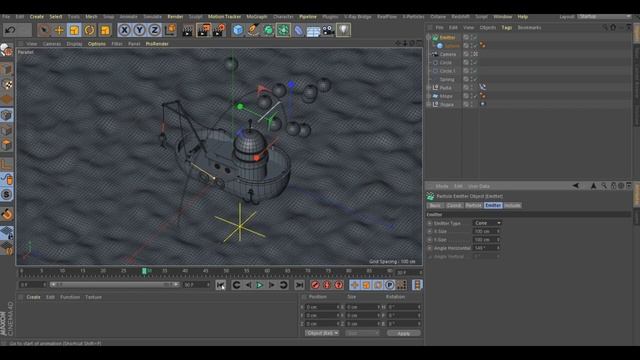Click Render View clapperboard icon
Screen dimensions: 640x360
187,30
